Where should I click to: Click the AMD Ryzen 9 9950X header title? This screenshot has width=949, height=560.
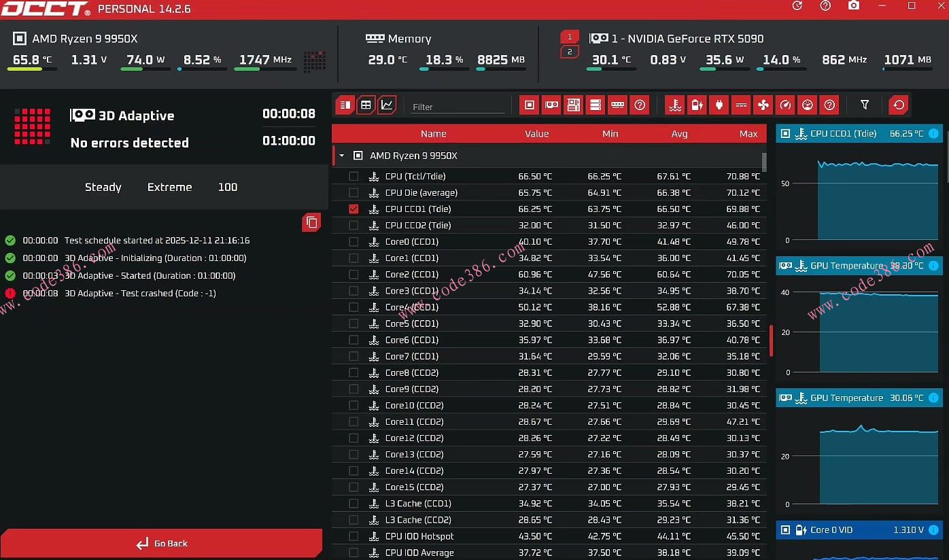pyautogui.click(x=85, y=39)
